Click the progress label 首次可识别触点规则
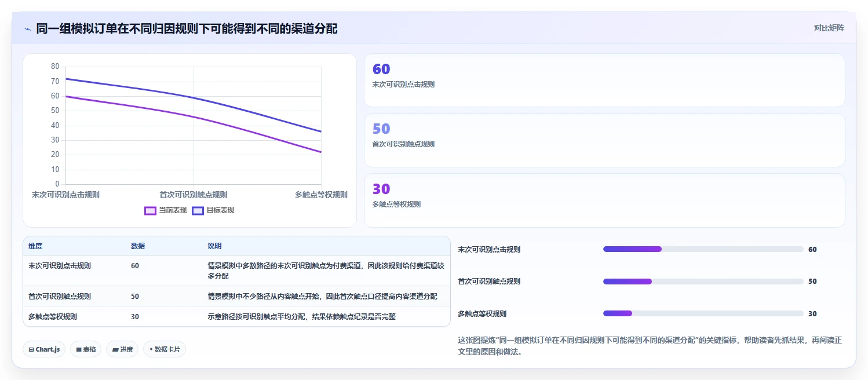Viewport: 868px width, 380px height. click(x=489, y=282)
